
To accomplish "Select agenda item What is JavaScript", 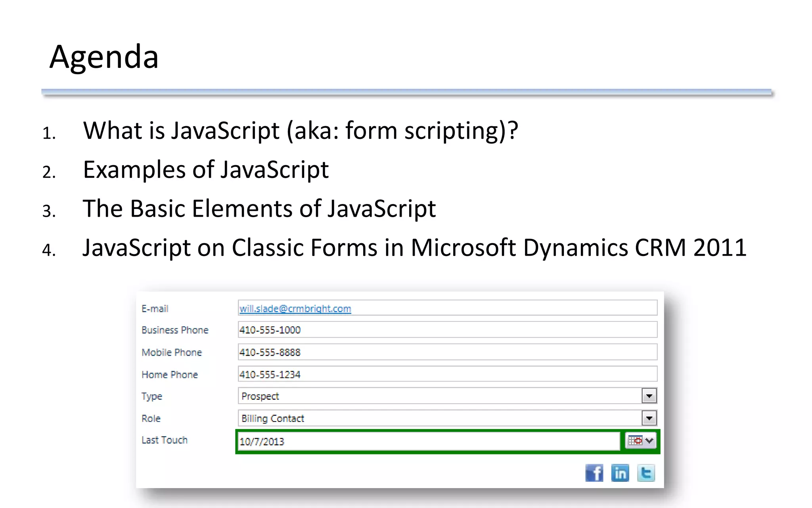I will click(x=300, y=131).
